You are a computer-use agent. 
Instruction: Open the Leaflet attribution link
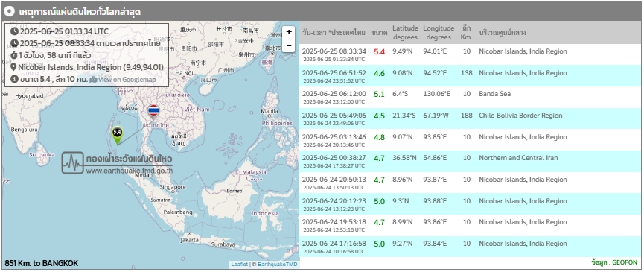point(240,265)
